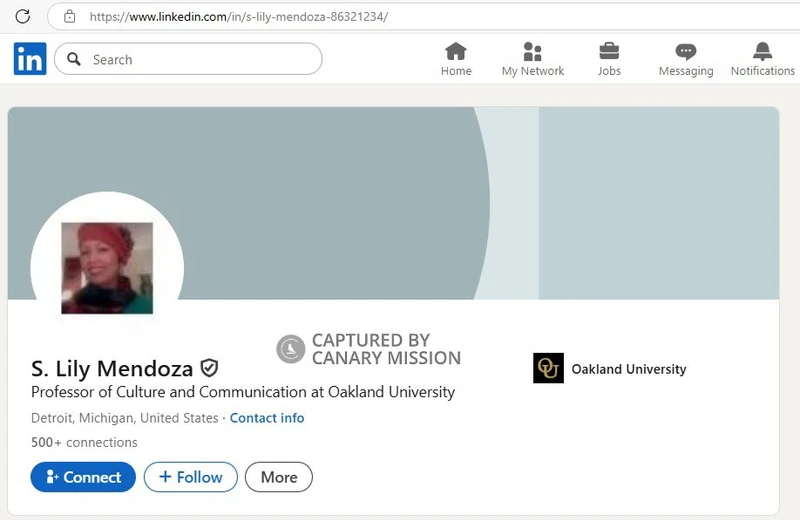The image size is (800, 520).
Task: Focus the LinkedIn Search field
Action: point(200,59)
